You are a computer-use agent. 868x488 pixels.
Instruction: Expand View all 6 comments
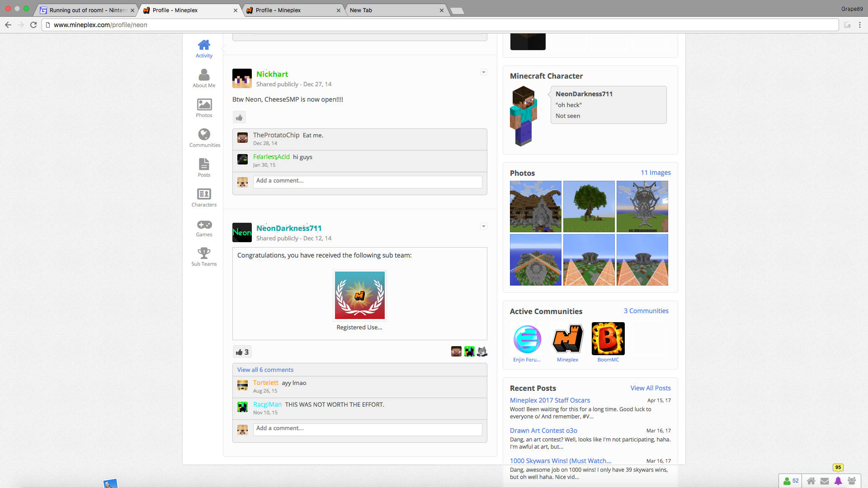coord(265,370)
